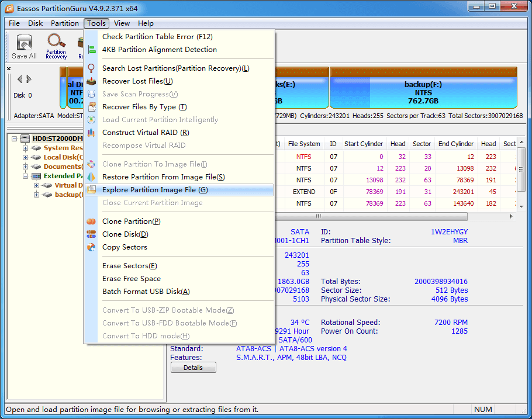
Task: Choose Restore Partition From Image File
Action: (179, 177)
